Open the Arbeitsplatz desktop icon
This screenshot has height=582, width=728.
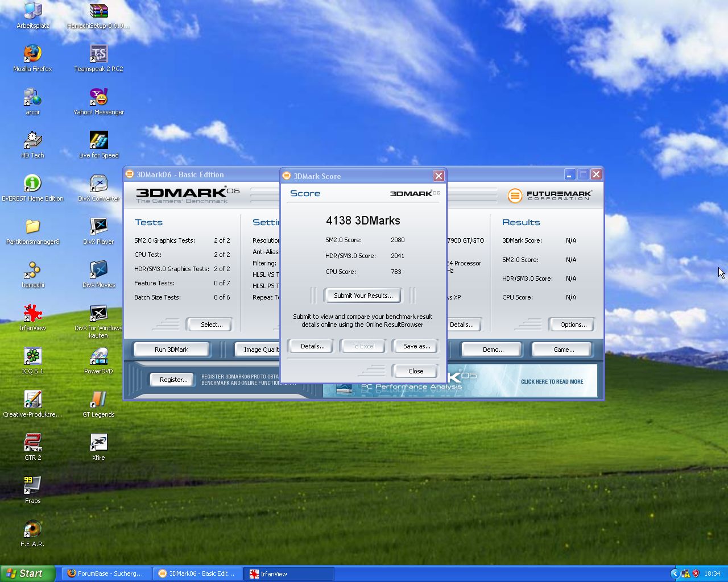32,15
